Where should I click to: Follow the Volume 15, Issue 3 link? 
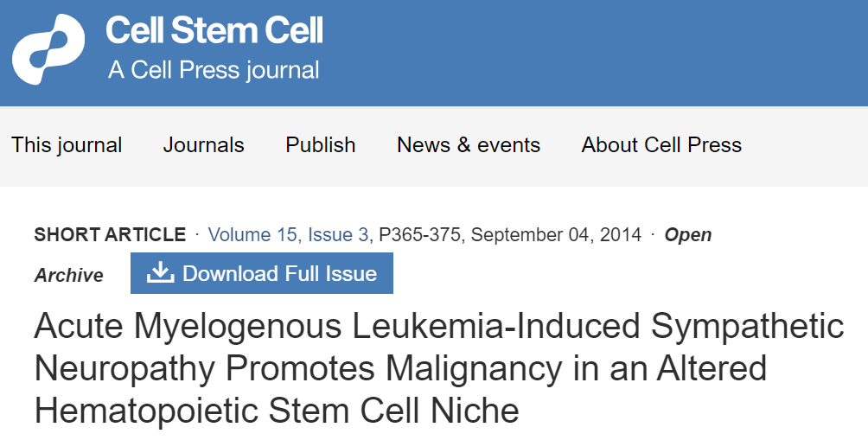pyautogui.click(x=289, y=234)
